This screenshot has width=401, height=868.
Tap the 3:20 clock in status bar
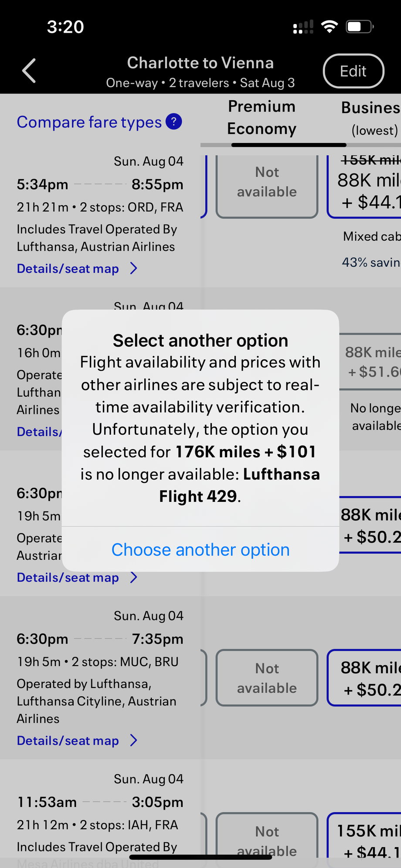click(x=65, y=27)
